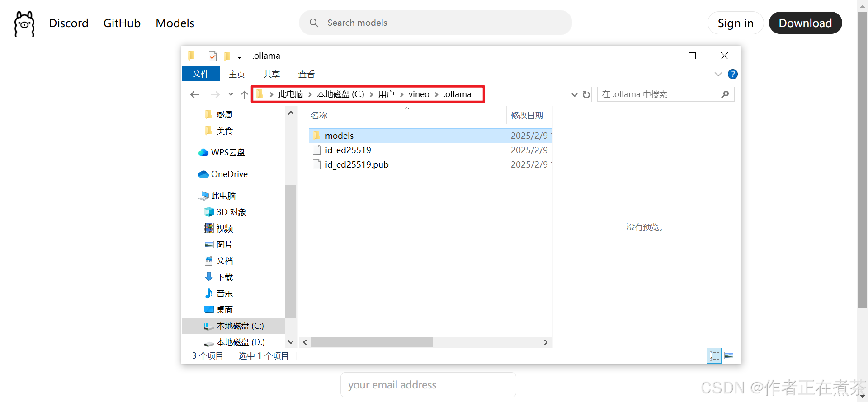Screen dimensions: 868x402
Task: Switch to details view icon
Action: 714,356
